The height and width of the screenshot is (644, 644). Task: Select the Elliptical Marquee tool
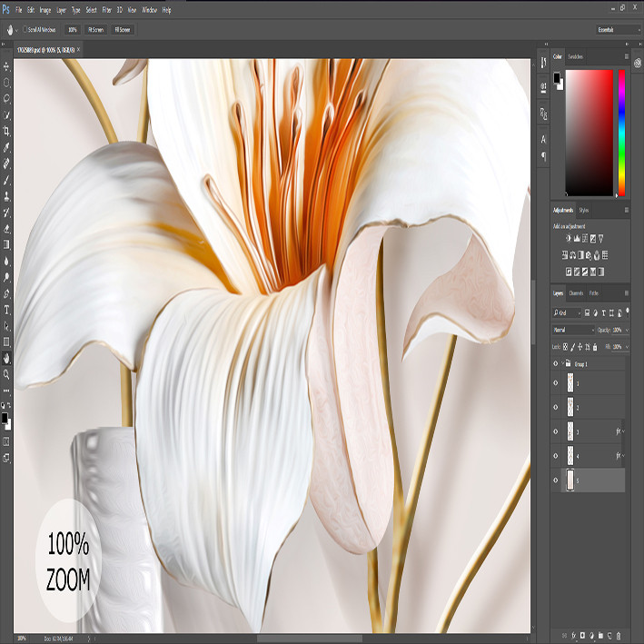[6, 83]
